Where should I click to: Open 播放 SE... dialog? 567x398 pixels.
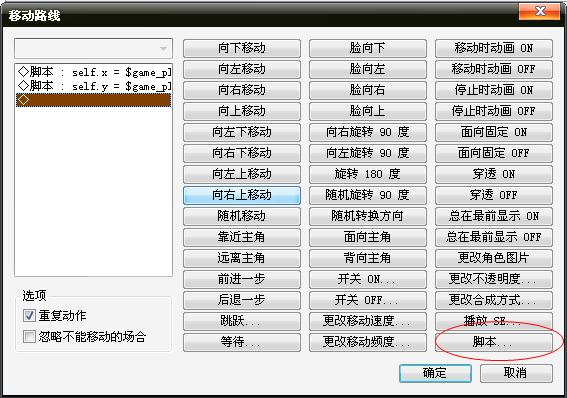tap(494, 321)
